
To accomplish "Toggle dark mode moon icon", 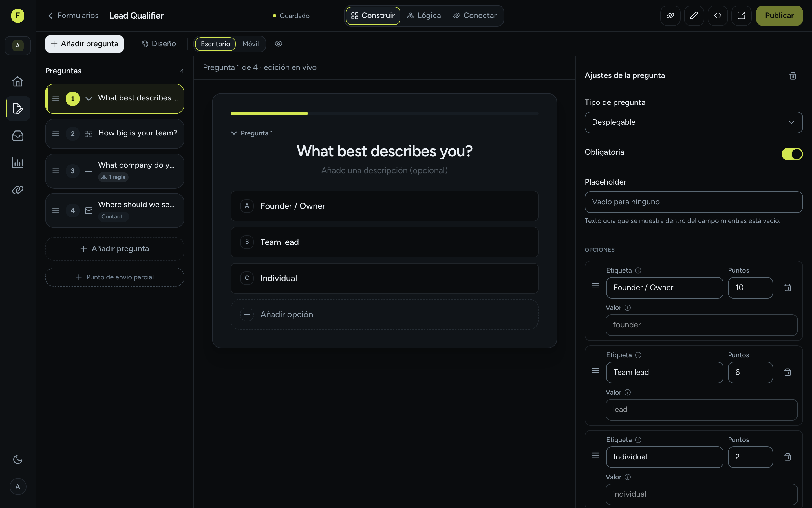I will pyautogui.click(x=17, y=459).
